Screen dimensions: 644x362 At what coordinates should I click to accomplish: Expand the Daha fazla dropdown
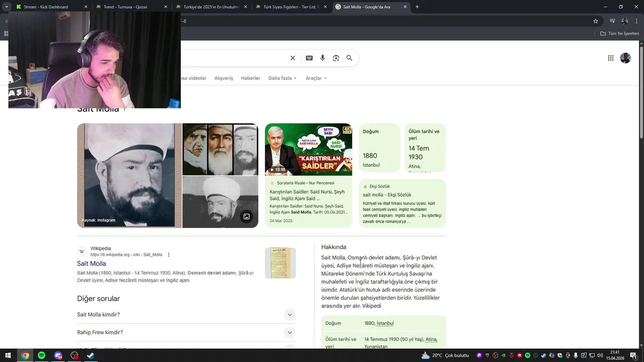(282, 78)
